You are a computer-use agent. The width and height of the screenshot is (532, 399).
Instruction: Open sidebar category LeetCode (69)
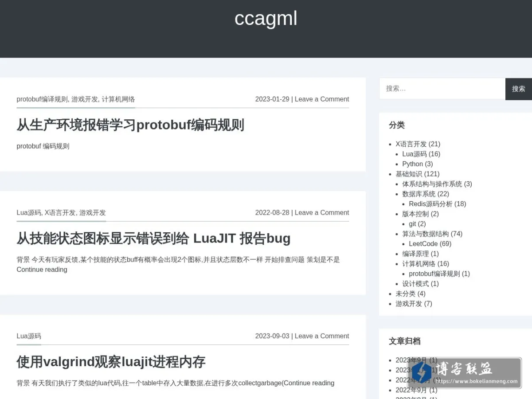(423, 244)
